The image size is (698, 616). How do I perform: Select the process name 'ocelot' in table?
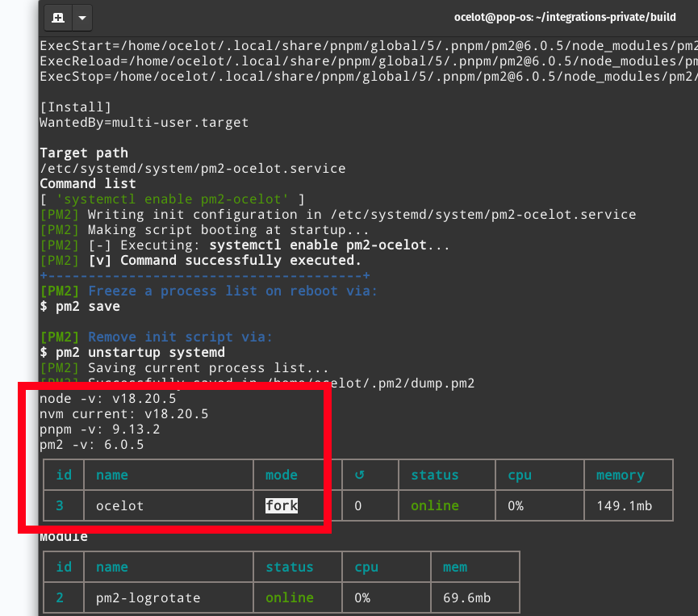click(x=119, y=505)
